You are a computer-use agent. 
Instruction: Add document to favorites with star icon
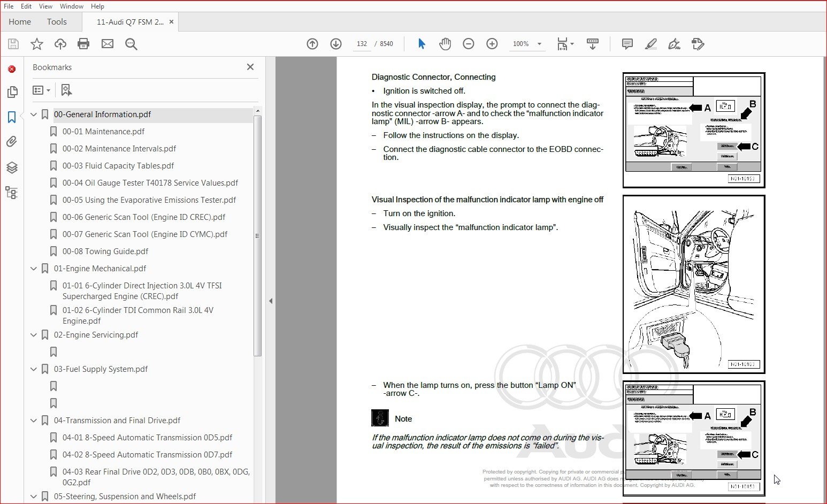pyautogui.click(x=37, y=44)
